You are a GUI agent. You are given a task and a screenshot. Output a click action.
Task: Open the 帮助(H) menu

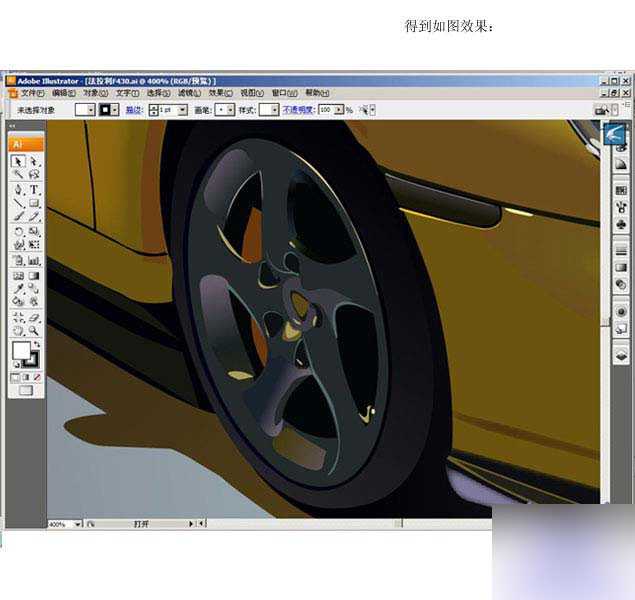317,94
